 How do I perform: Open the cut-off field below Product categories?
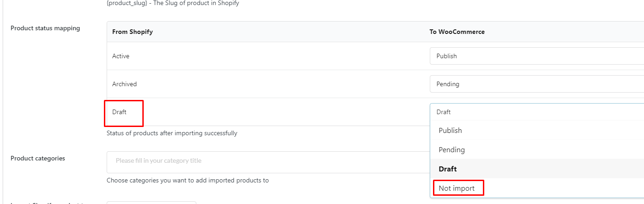pos(152,203)
